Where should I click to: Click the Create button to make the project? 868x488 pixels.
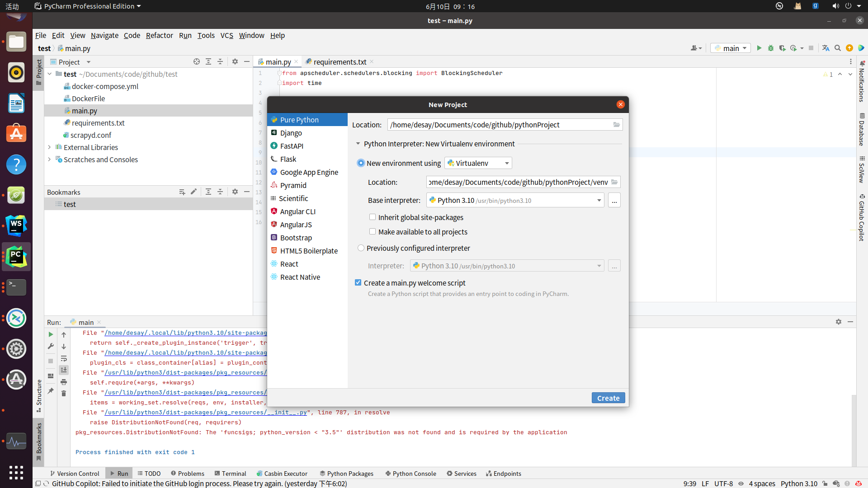[x=608, y=398]
